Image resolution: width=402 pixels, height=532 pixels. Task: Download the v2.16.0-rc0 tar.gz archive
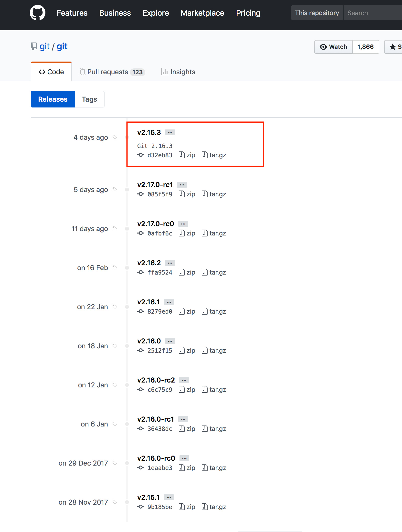[214, 468]
